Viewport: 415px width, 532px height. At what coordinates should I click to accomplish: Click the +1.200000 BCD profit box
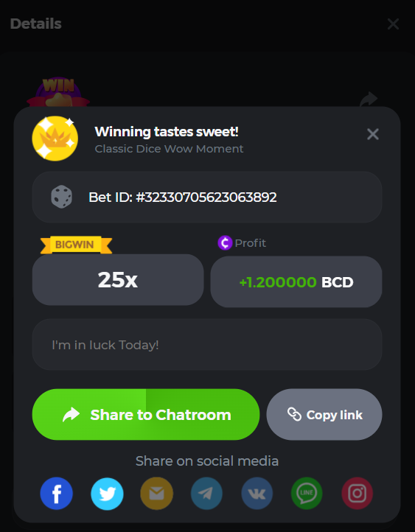tap(296, 281)
